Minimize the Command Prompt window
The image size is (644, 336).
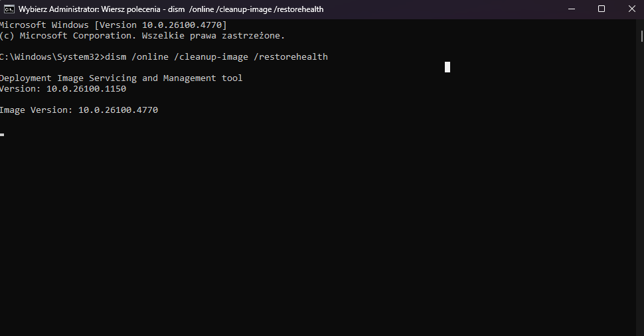point(572,9)
